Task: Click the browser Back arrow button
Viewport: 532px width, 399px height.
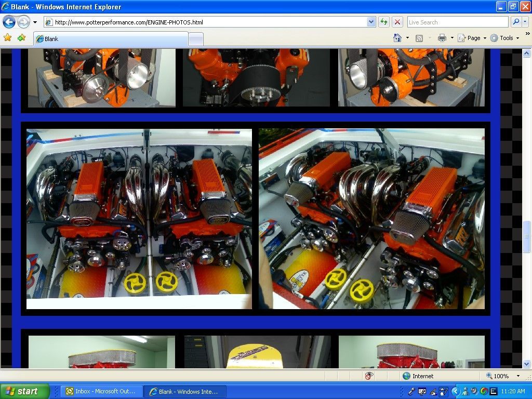Action: click(x=9, y=22)
